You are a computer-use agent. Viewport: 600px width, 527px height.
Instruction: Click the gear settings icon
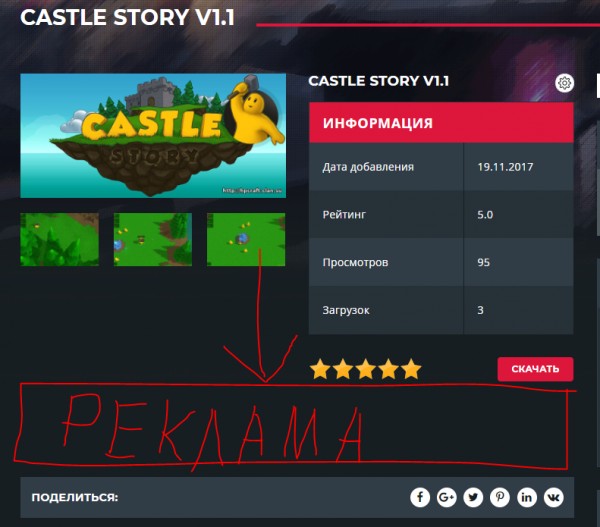pyautogui.click(x=564, y=83)
